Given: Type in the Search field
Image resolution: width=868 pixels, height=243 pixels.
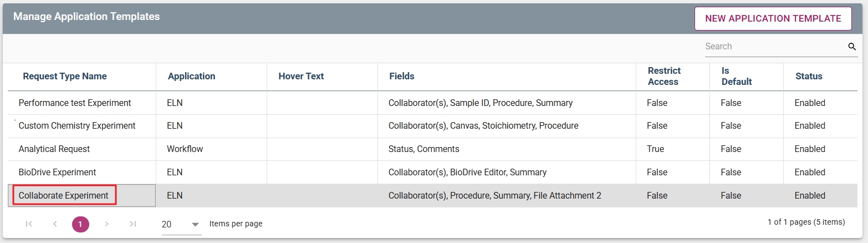Looking at the screenshot, I should (773, 47).
